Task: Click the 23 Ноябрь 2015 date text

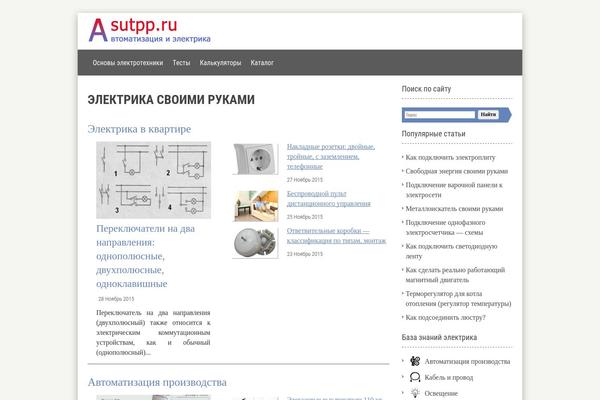Action: coord(305,254)
